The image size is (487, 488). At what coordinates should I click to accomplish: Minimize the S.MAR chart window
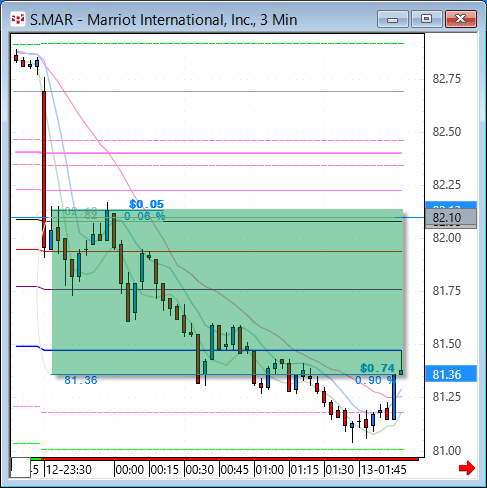[x=393, y=19]
